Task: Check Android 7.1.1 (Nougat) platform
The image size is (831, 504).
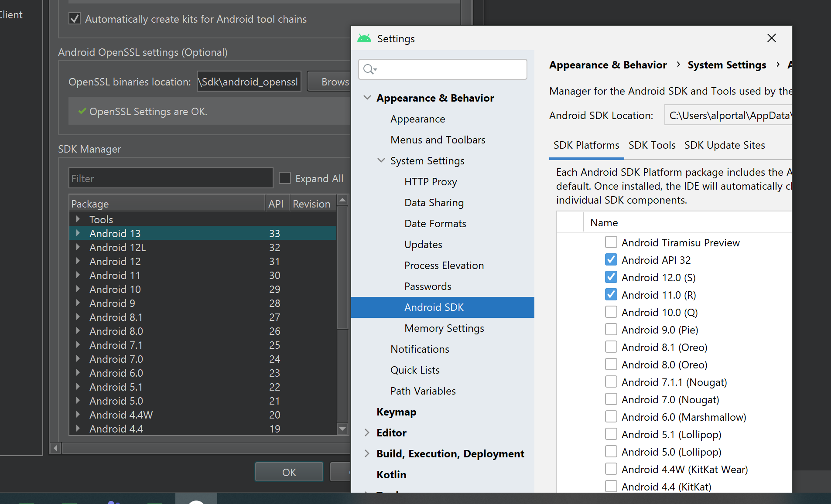Action: 611,381
